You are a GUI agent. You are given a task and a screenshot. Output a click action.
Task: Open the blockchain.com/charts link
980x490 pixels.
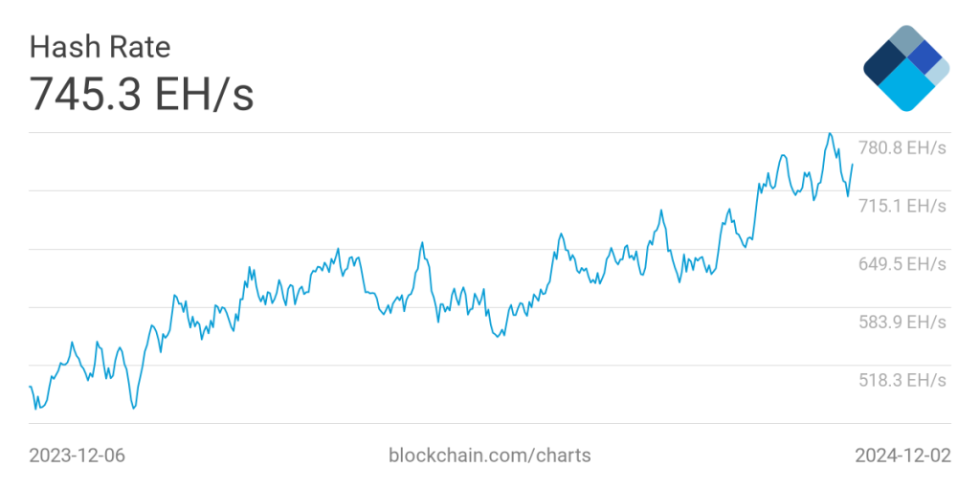490,456
